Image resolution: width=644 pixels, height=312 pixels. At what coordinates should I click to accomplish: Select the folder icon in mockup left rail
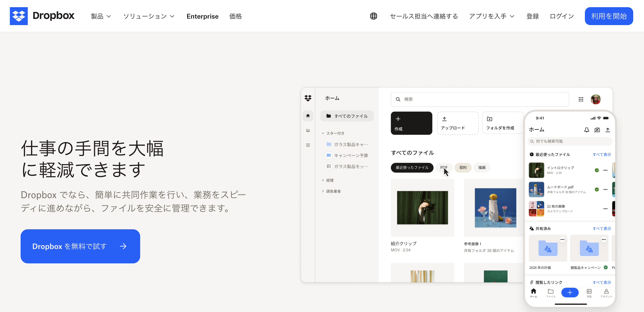click(x=308, y=131)
